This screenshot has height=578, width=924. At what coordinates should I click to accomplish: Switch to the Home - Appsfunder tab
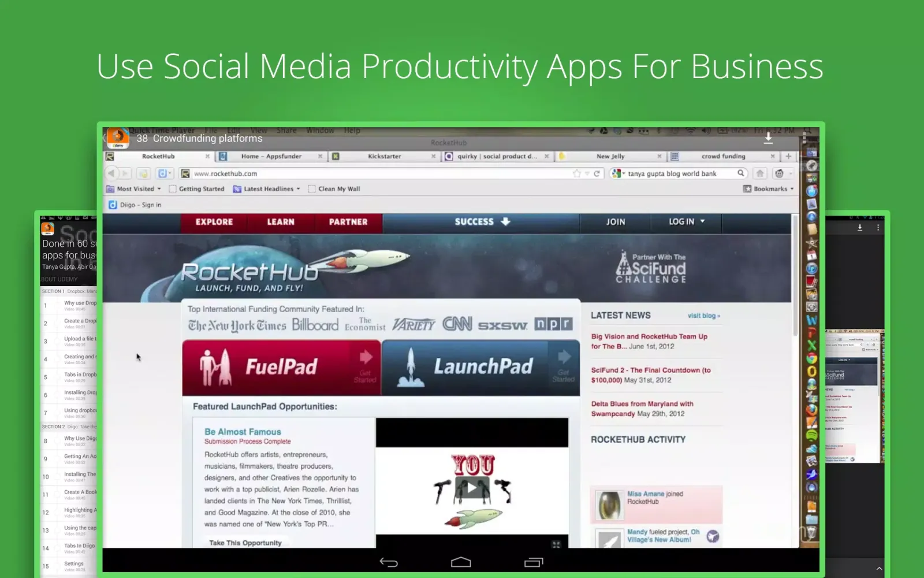point(271,156)
